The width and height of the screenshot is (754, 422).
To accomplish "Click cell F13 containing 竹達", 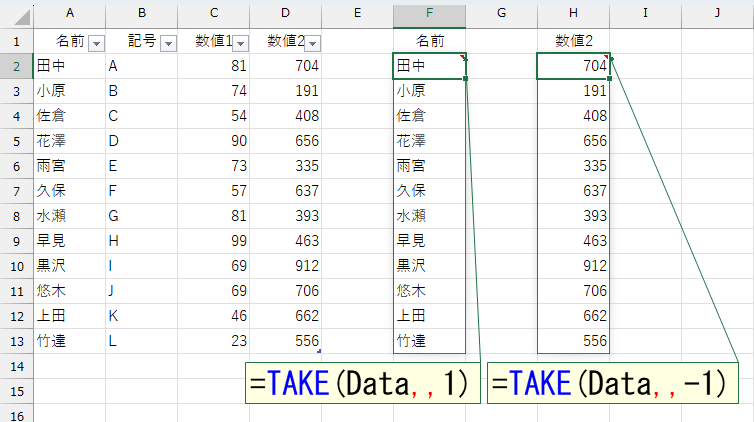I will coord(429,341).
